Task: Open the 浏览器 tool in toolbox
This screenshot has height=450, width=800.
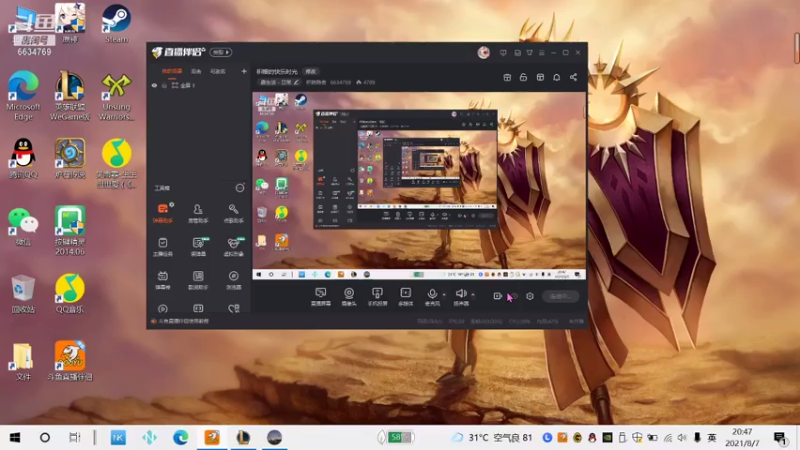Action: click(233, 280)
